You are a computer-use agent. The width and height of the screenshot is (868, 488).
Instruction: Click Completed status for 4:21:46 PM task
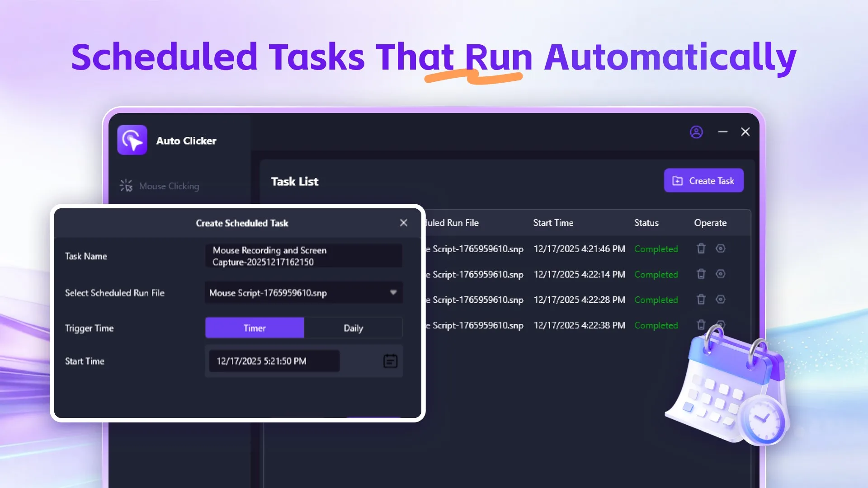656,249
